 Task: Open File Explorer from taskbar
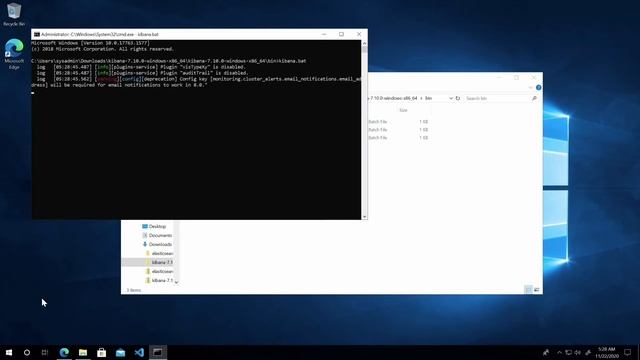[x=83, y=352]
